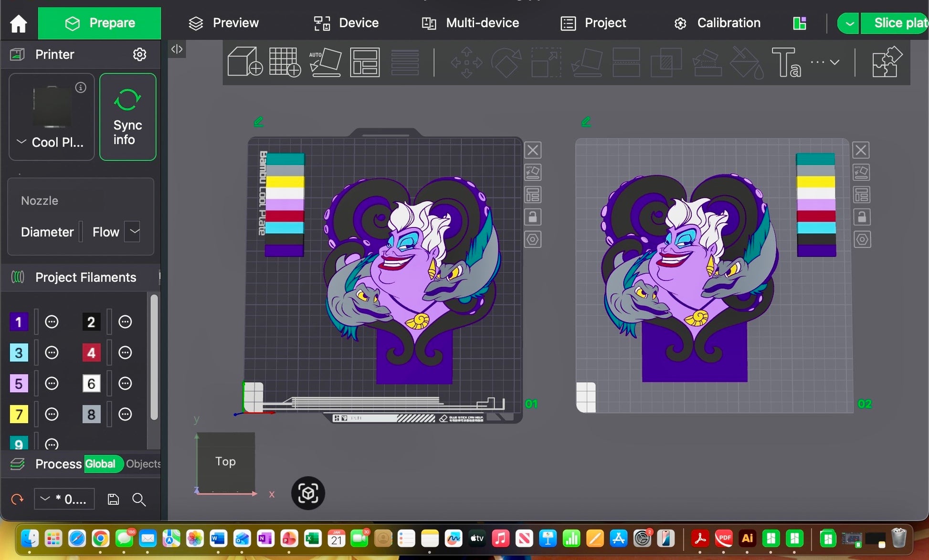
Task: Switch to the Preview tab
Action: point(223,23)
